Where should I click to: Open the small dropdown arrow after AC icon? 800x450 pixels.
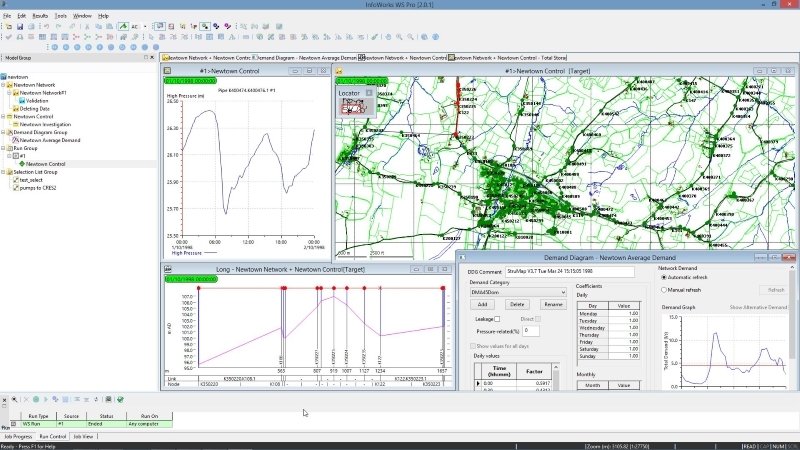click(145, 27)
